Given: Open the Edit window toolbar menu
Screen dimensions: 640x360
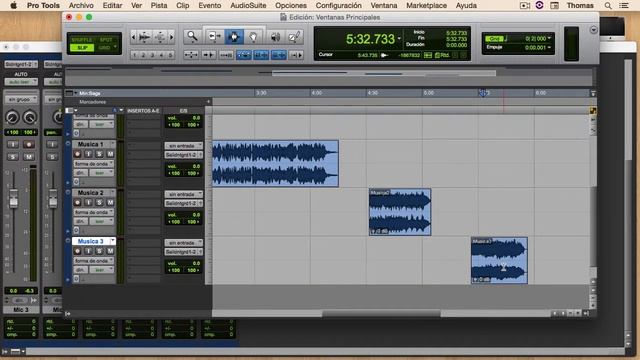Looking at the screenshot, I should pyautogui.click(x=593, y=30).
